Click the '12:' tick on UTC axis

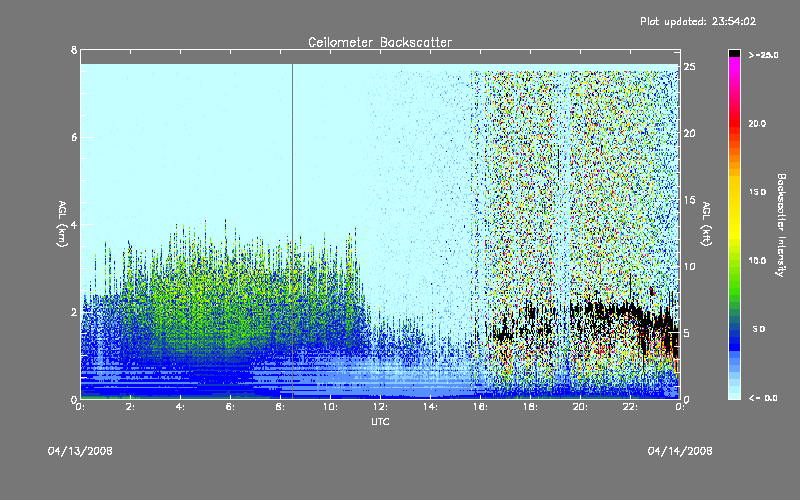pyautogui.click(x=380, y=407)
